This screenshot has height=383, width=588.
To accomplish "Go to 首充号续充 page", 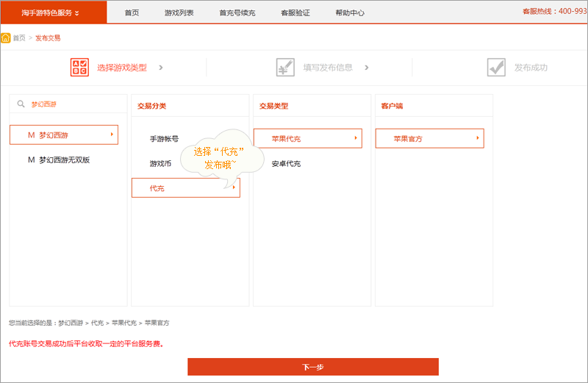I will [x=237, y=12].
